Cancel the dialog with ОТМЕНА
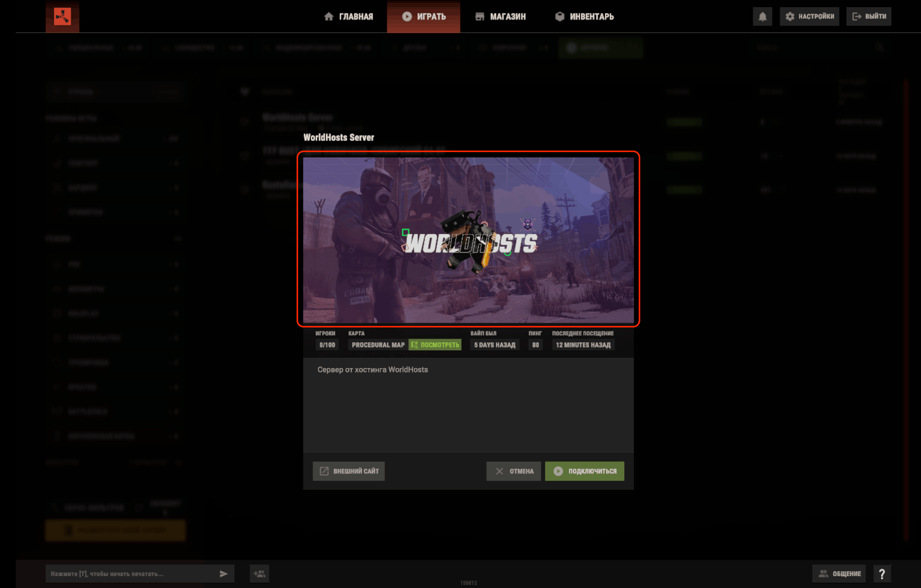921x588 pixels. click(x=513, y=471)
